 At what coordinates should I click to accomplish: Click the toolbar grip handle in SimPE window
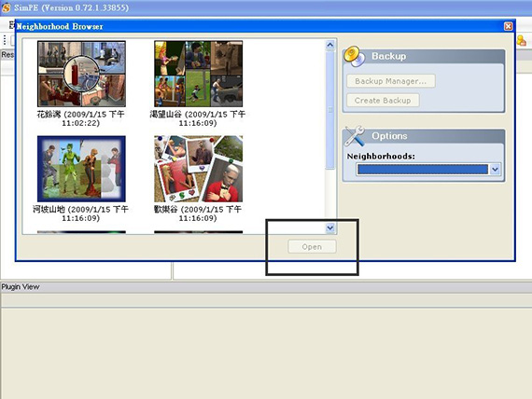coord(5,40)
